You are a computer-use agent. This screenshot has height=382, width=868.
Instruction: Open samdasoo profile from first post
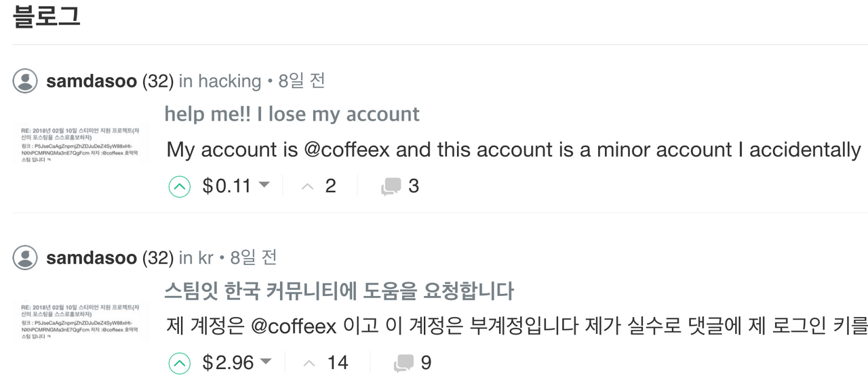click(91, 81)
